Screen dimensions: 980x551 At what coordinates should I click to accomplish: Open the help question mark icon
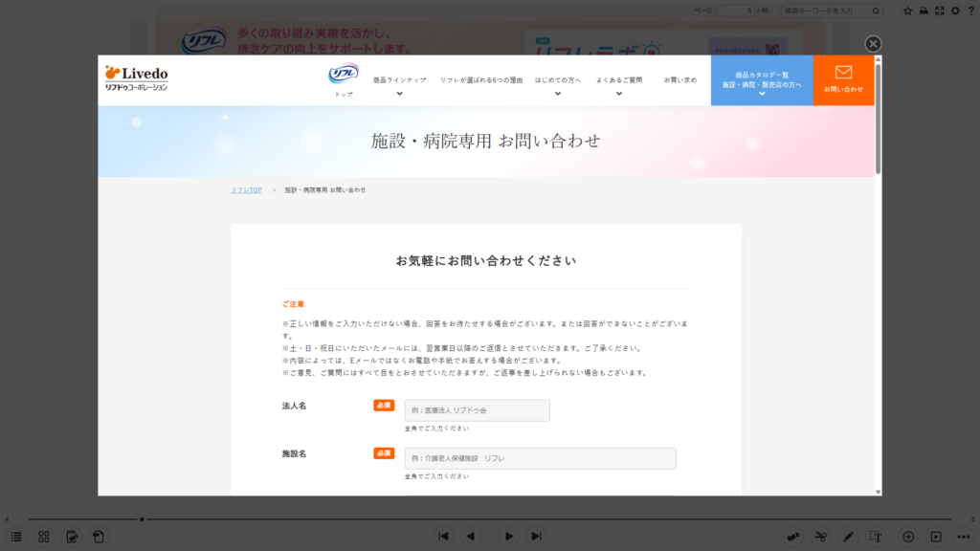point(970,11)
